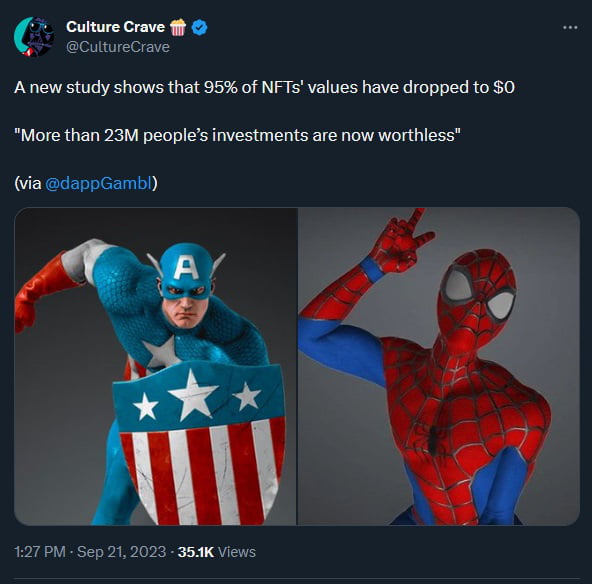Open the Culture Crave profile avatar

point(34,37)
